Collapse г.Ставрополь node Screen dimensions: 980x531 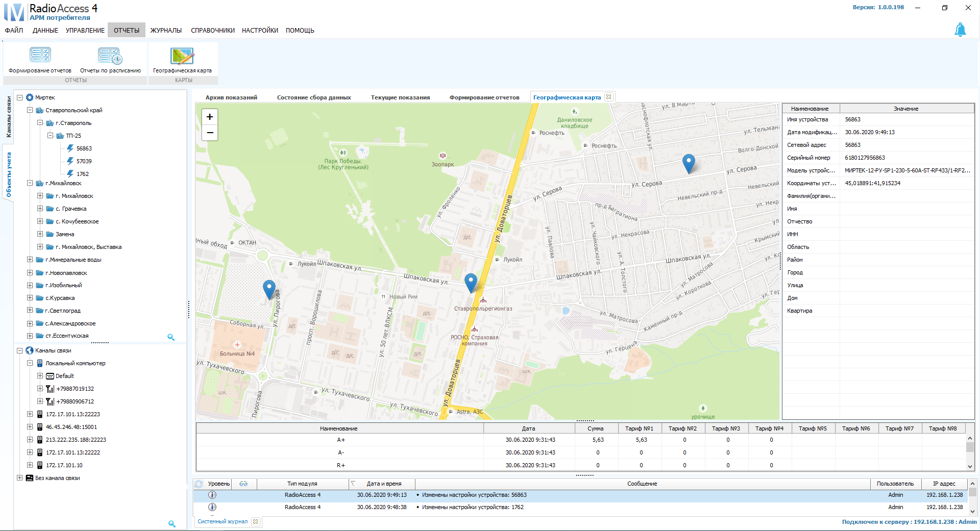tap(40, 123)
